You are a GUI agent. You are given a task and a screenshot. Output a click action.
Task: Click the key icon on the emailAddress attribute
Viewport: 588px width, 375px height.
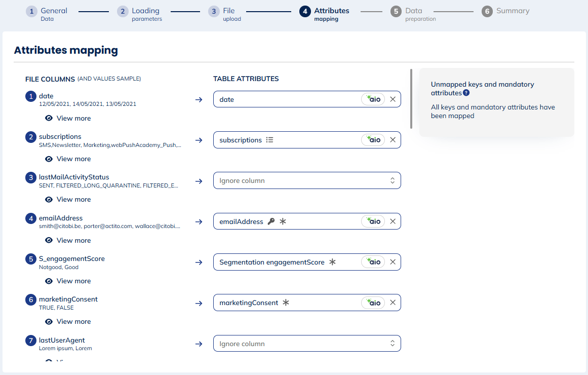272,221
